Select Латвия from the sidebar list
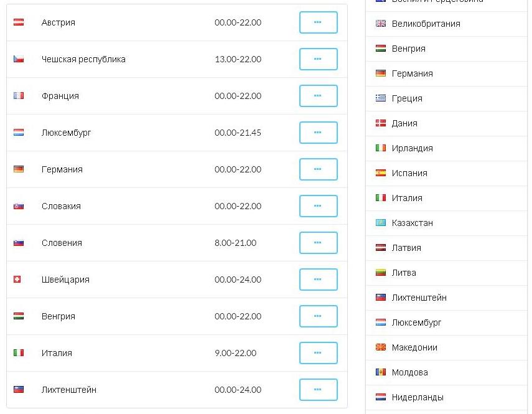Viewport: 532px width, 414px height. pyautogui.click(x=406, y=248)
